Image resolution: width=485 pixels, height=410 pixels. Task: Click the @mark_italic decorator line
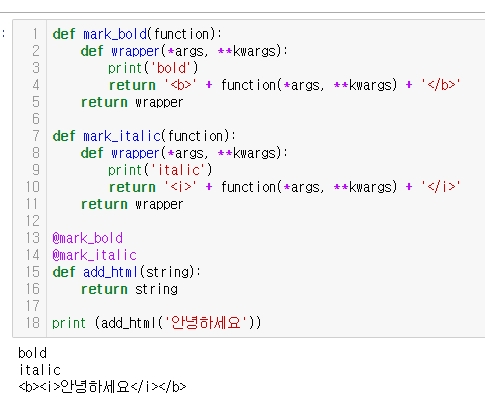tap(95, 255)
